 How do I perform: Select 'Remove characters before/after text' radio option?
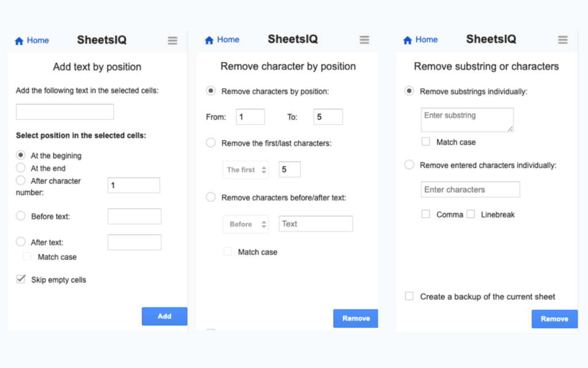tap(211, 197)
